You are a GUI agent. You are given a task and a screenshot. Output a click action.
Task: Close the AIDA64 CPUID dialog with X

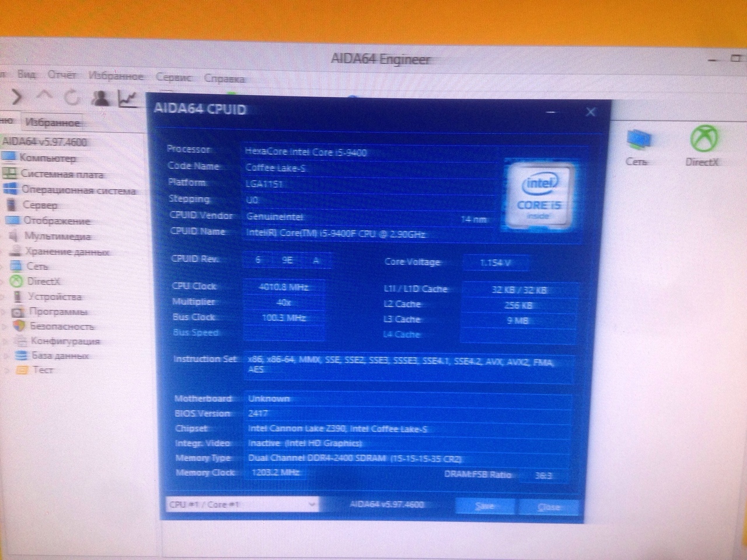tap(591, 111)
